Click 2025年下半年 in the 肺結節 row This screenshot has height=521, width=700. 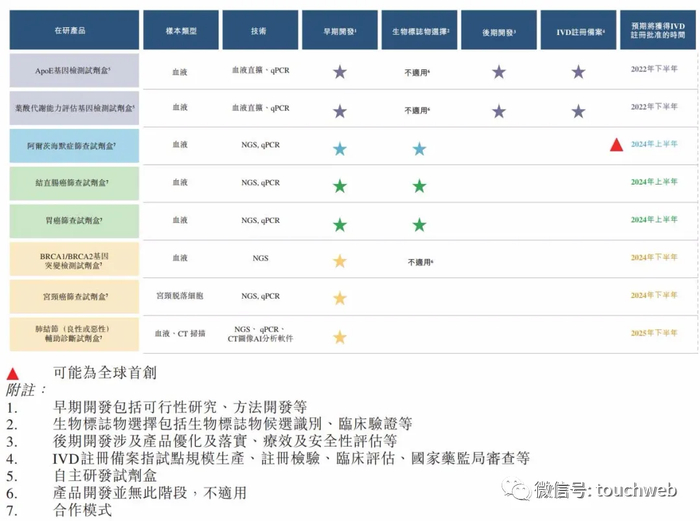654,333
